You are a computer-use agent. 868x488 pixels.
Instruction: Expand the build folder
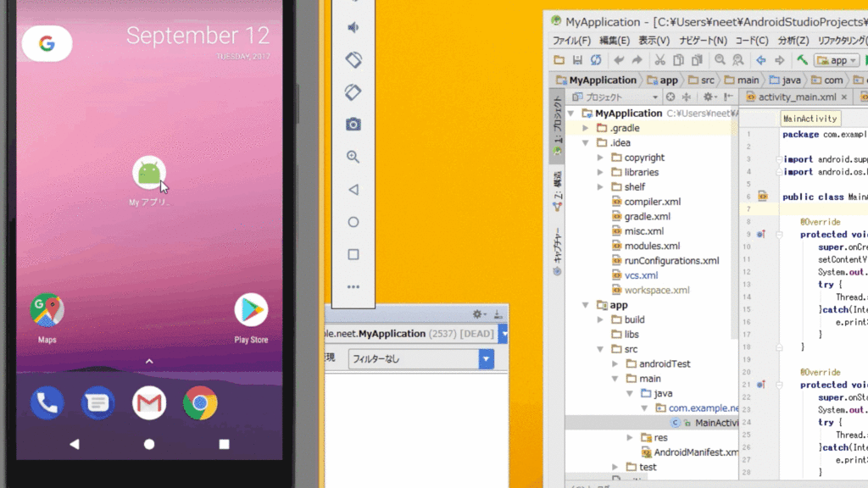[x=600, y=319]
